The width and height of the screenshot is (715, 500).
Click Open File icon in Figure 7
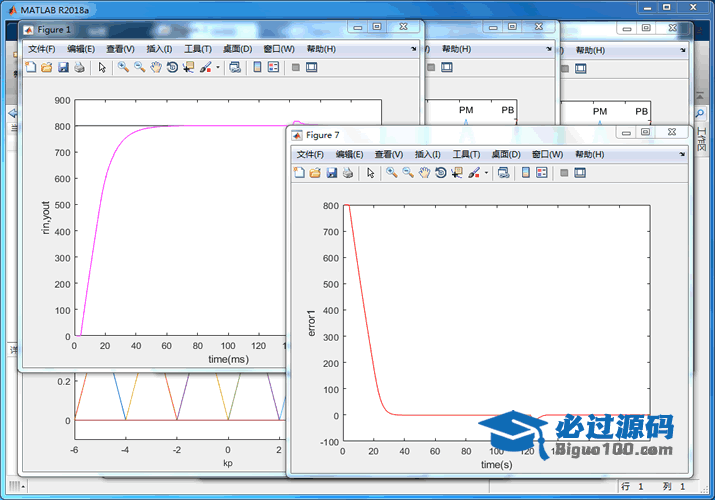point(314,173)
